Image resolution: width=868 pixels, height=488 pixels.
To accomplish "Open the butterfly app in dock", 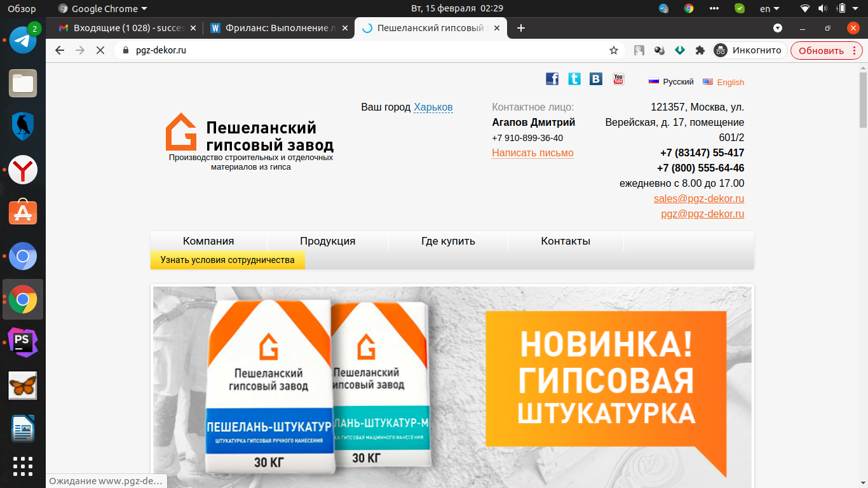I will point(23,386).
